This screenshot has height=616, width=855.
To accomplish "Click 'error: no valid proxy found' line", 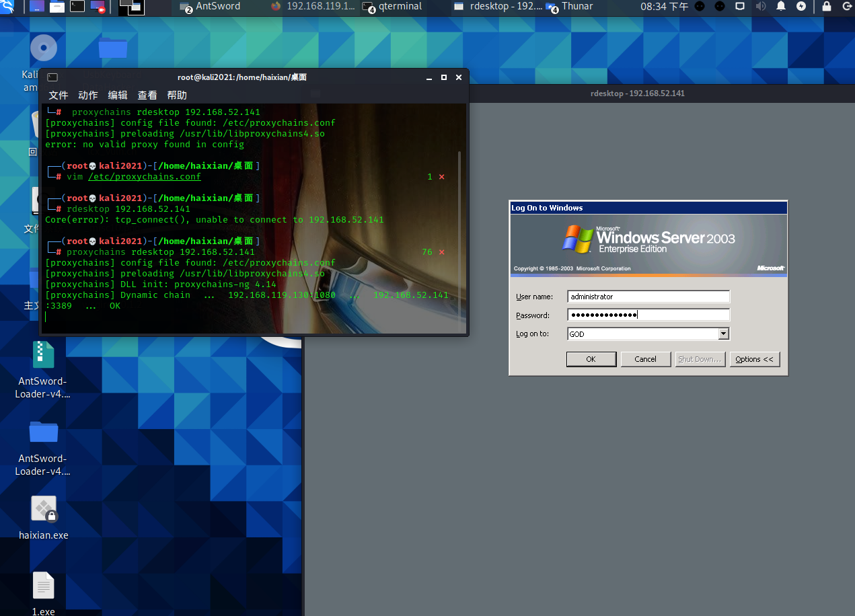I will pyautogui.click(x=145, y=145).
